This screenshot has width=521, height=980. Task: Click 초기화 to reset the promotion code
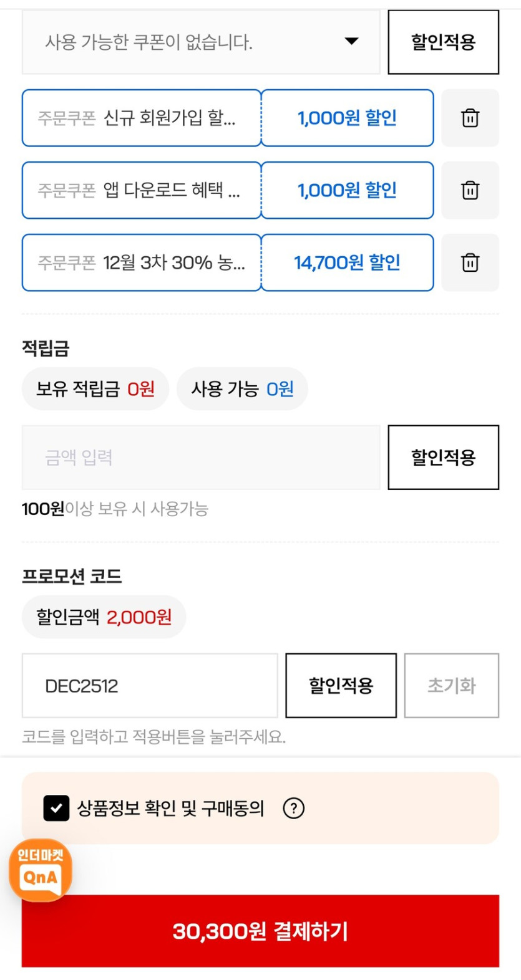tap(452, 685)
